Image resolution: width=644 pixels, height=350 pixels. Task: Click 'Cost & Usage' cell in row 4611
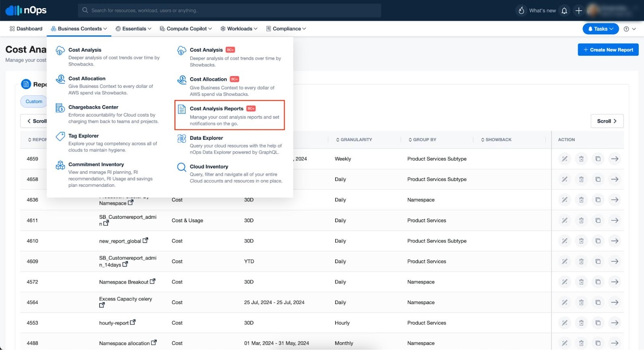(187, 220)
